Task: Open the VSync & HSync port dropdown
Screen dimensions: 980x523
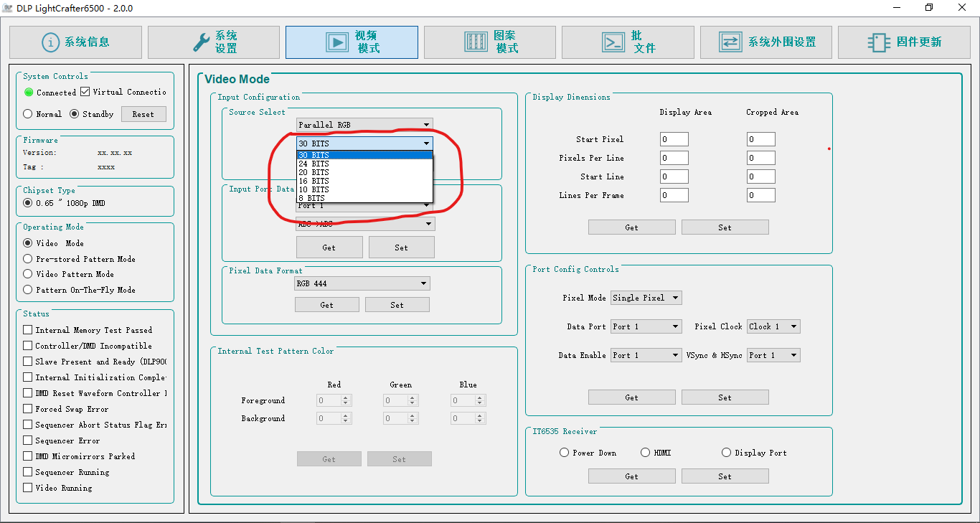Action: 773,355
